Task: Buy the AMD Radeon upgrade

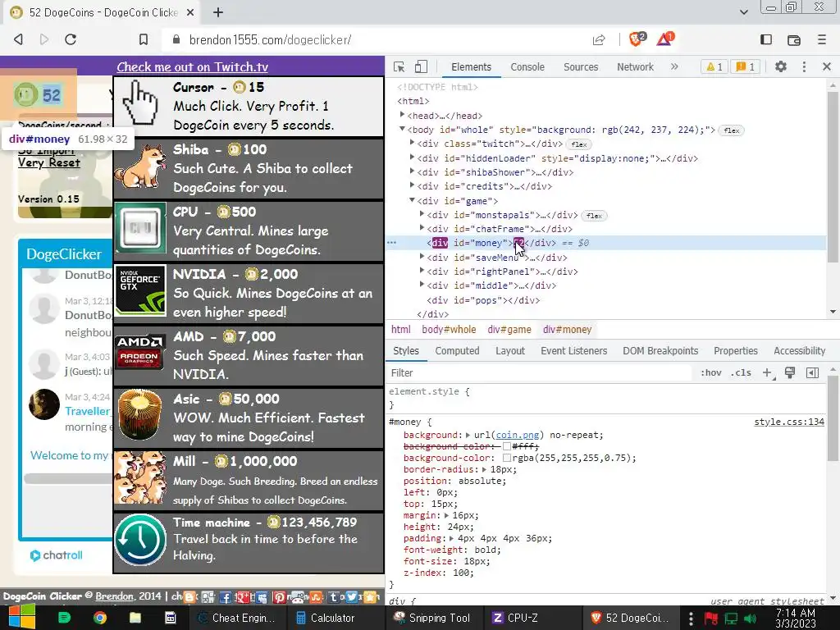Action: [249, 356]
